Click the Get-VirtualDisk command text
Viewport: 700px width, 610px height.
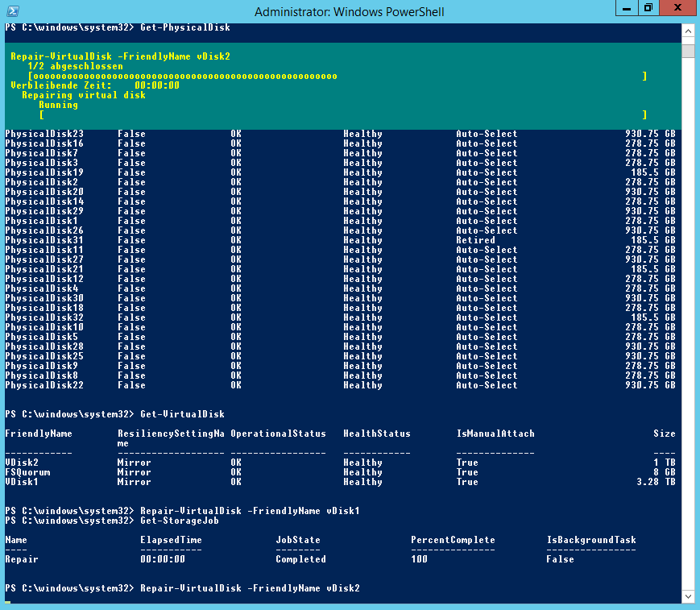click(182, 414)
